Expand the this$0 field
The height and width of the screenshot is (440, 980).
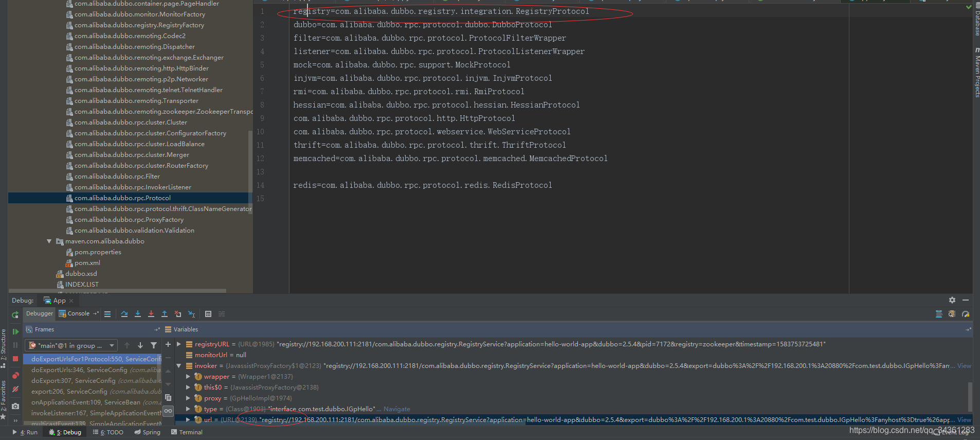point(188,388)
